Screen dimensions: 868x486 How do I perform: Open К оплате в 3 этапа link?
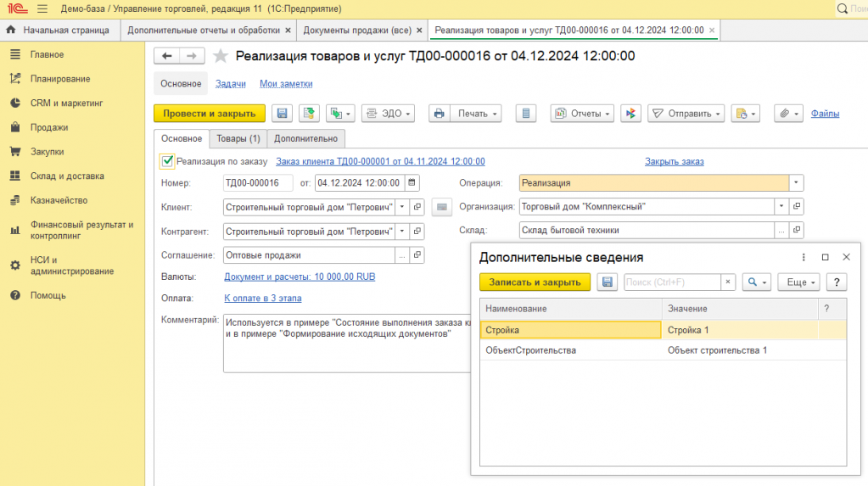pyautogui.click(x=263, y=298)
